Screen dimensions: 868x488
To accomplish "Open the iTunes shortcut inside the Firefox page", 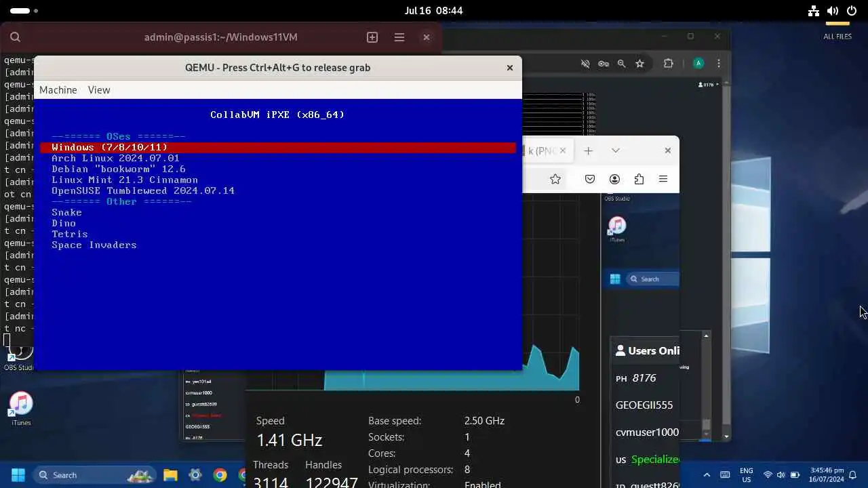I will click(x=617, y=229).
